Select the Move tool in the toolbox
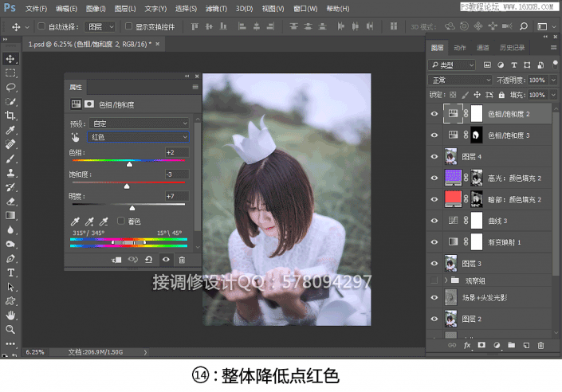This screenshot has width=562, height=392. pyautogui.click(x=10, y=59)
